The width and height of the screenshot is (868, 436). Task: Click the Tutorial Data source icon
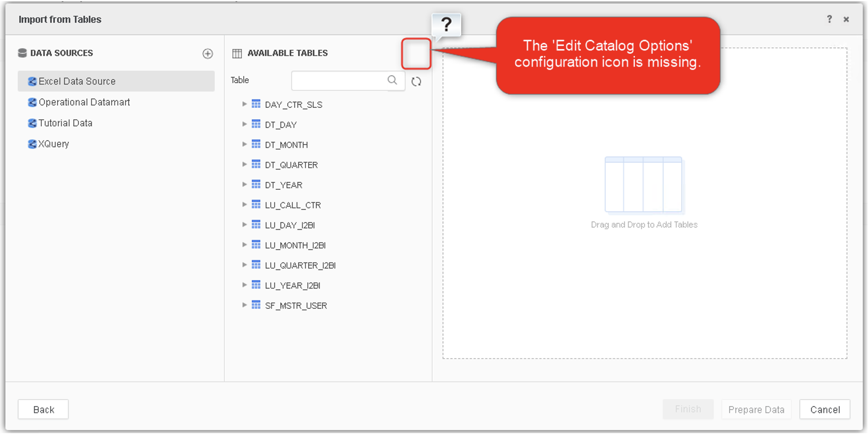click(x=32, y=123)
